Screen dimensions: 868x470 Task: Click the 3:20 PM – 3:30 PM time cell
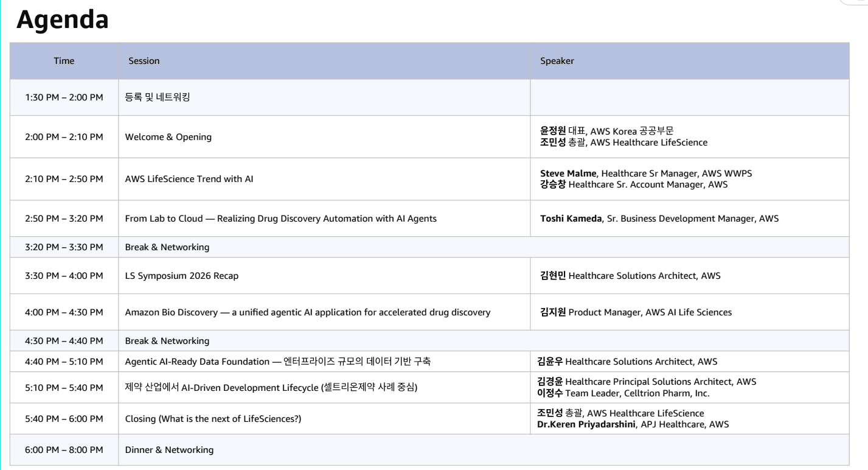64,247
